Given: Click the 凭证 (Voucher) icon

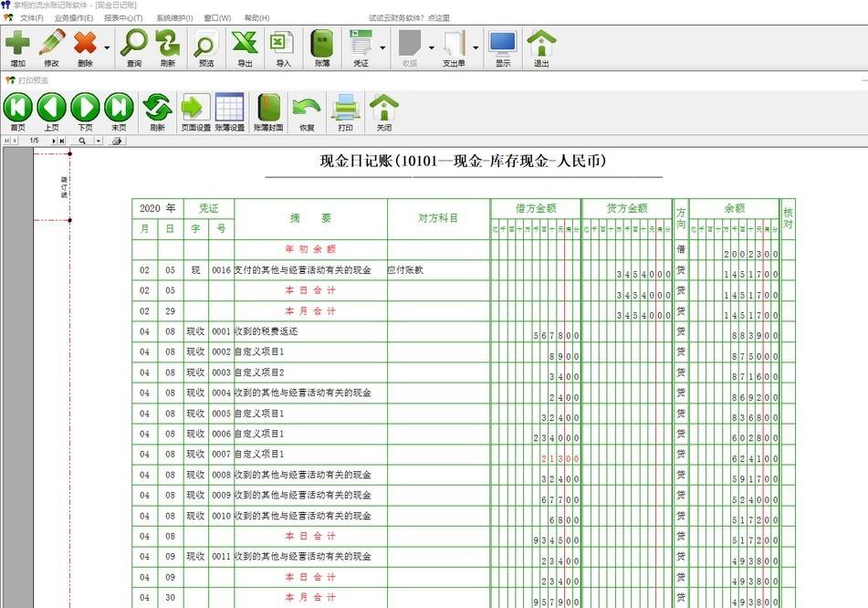Looking at the screenshot, I should coord(361,44).
